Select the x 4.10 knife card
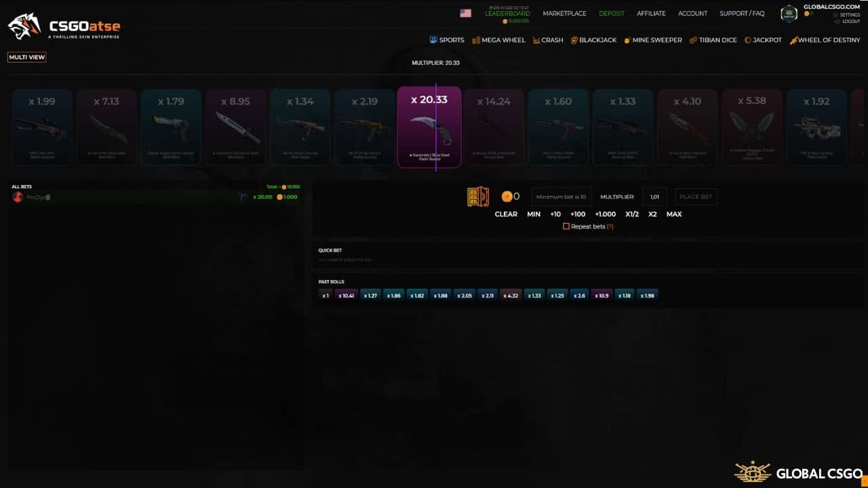Image resolution: width=868 pixels, height=488 pixels. click(687, 128)
